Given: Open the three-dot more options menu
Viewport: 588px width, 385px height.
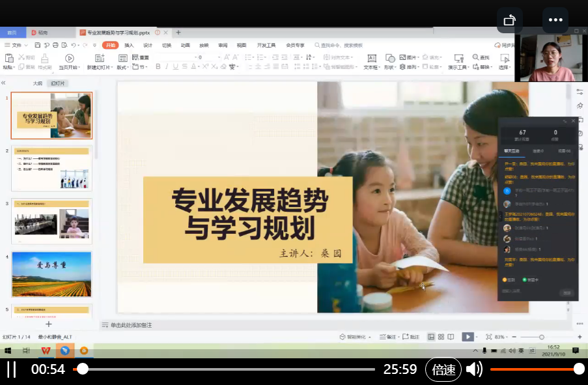Looking at the screenshot, I should tap(555, 20).
